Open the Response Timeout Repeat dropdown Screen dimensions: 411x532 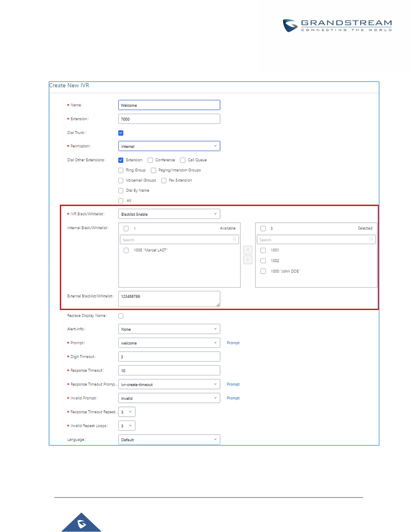[127, 412]
